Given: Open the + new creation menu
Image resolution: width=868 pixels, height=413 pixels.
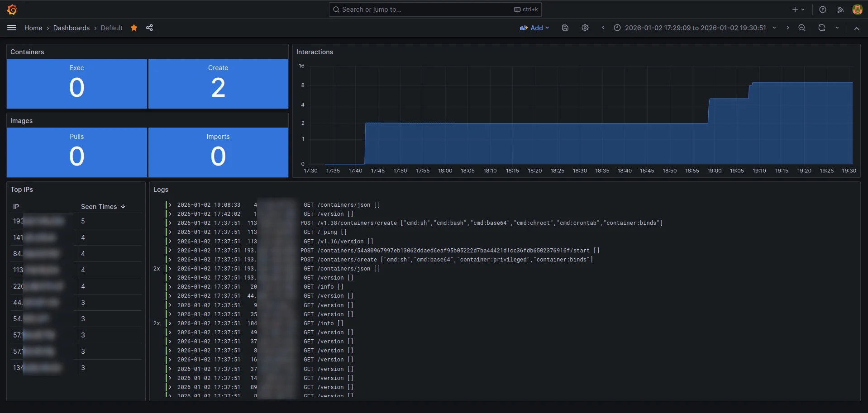Looking at the screenshot, I should [796, 9].
